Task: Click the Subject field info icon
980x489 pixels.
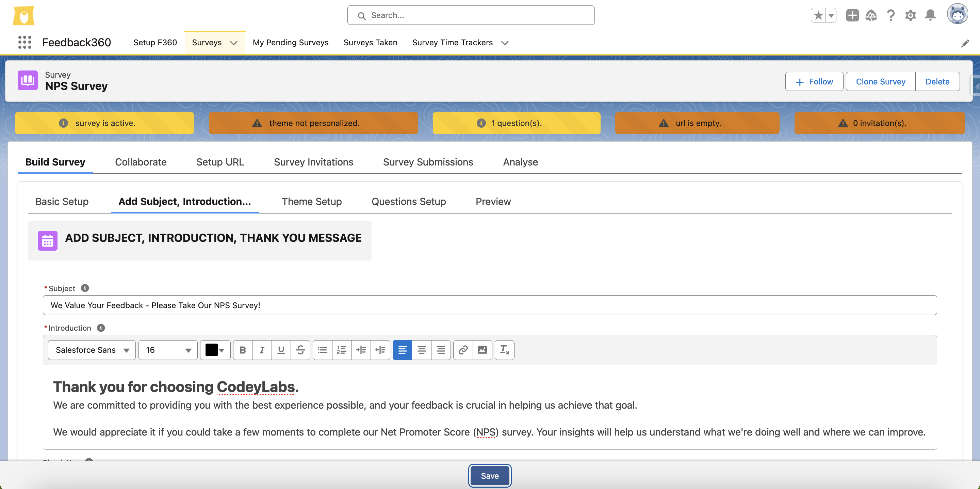Action: tap(85, 288)
